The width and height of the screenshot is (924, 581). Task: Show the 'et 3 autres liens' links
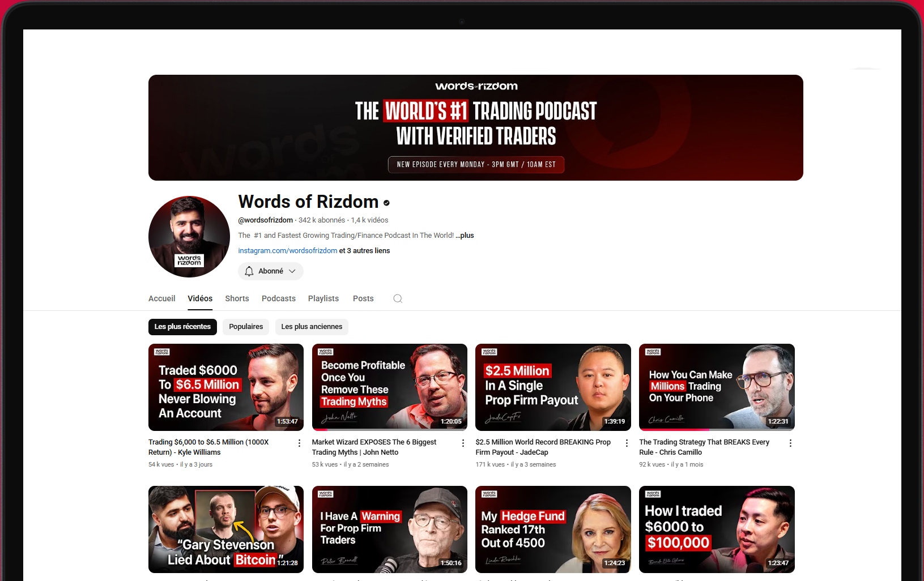point(364,251)
